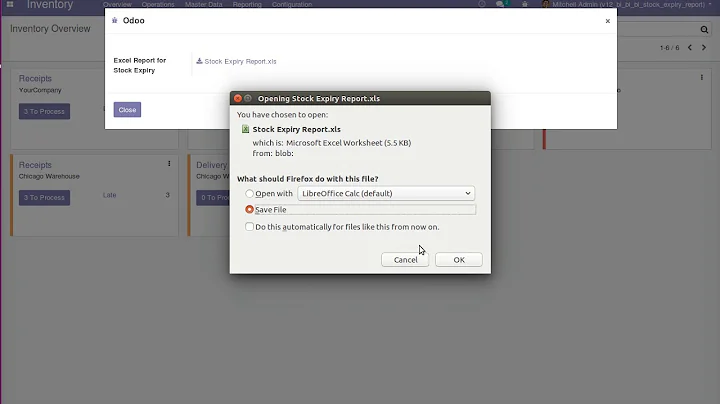Open the Reporting menu
Viewport: 720px width, 404px height.
click(x=247, y=4)
